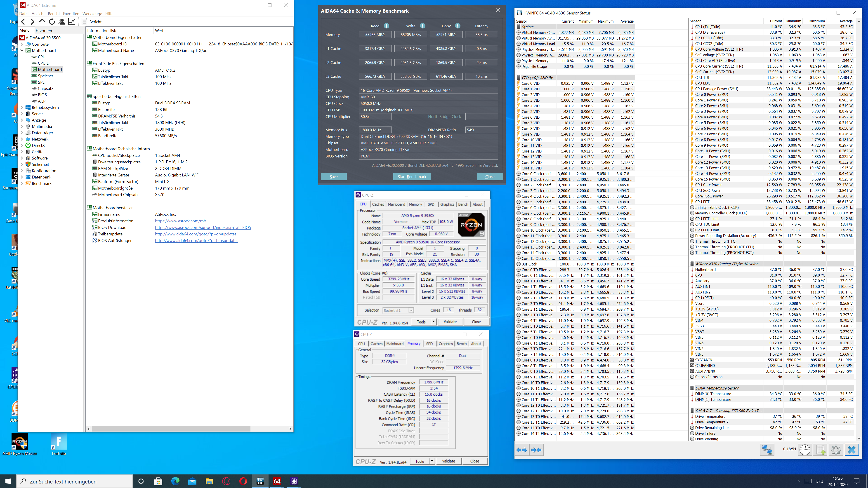Open HWiNFO sensor settings gear

[836, 450]
